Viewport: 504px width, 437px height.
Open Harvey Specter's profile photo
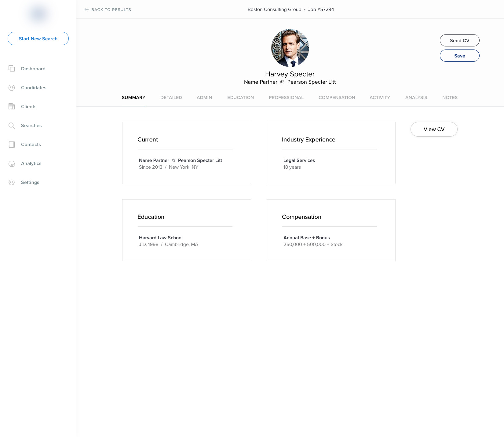point(290,48)
